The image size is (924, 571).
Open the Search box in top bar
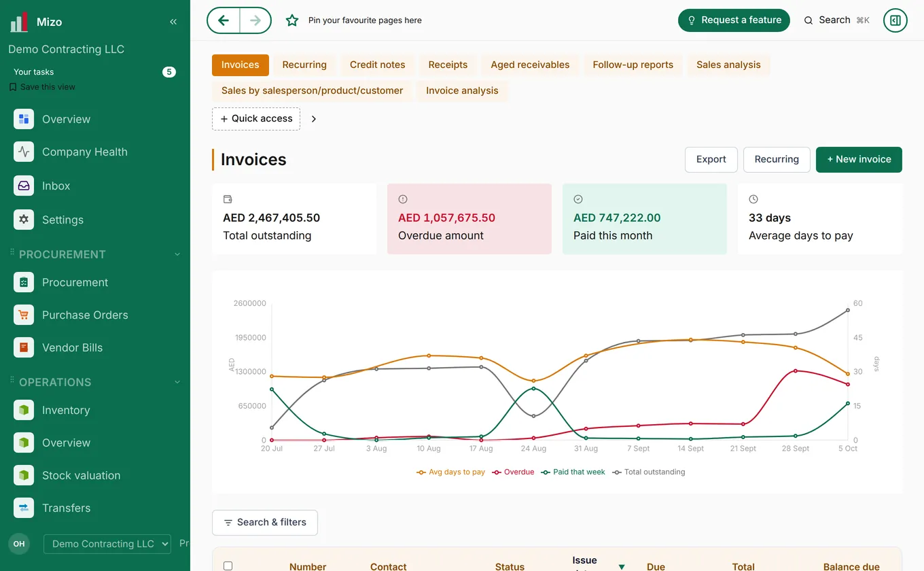837,20
